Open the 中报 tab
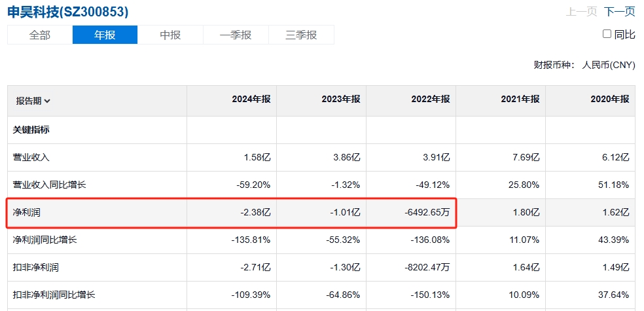Screen dimensions: 644x311 pos(170,35)
